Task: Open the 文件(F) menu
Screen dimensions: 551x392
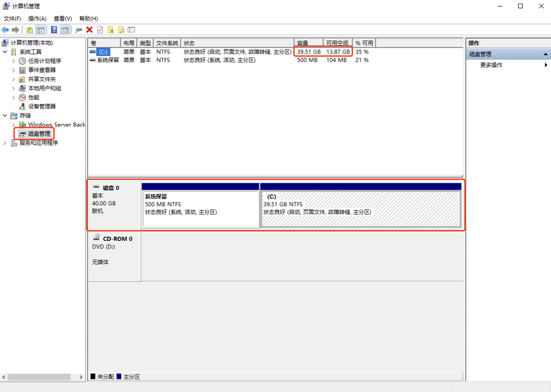Action: click(12, 19)
